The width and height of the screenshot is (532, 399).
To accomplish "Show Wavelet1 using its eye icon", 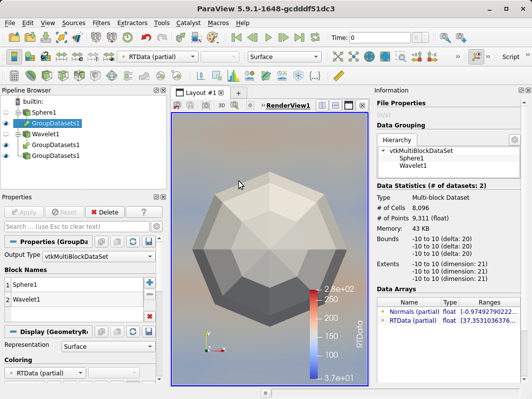I will click(6, 134).
